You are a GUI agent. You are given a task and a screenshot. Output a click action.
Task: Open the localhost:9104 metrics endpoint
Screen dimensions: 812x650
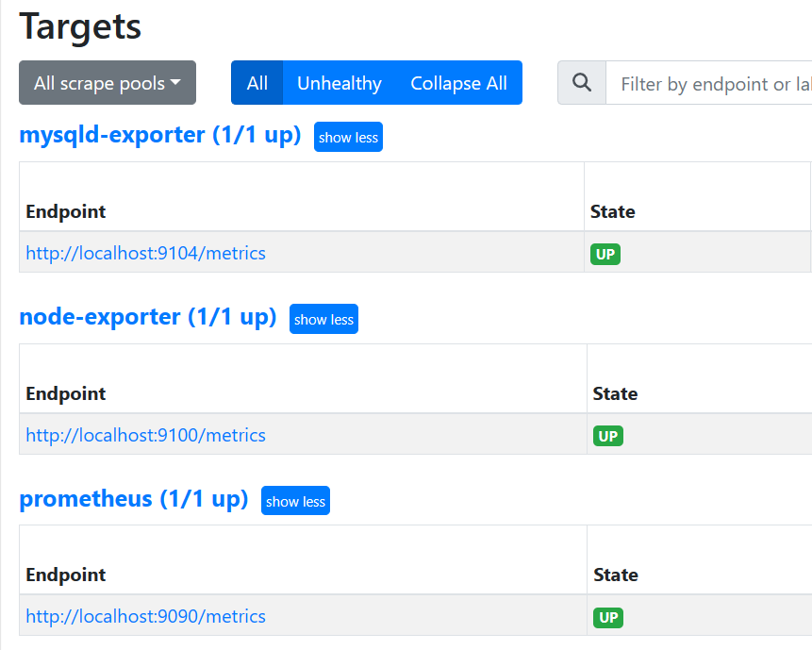point(145,253)
